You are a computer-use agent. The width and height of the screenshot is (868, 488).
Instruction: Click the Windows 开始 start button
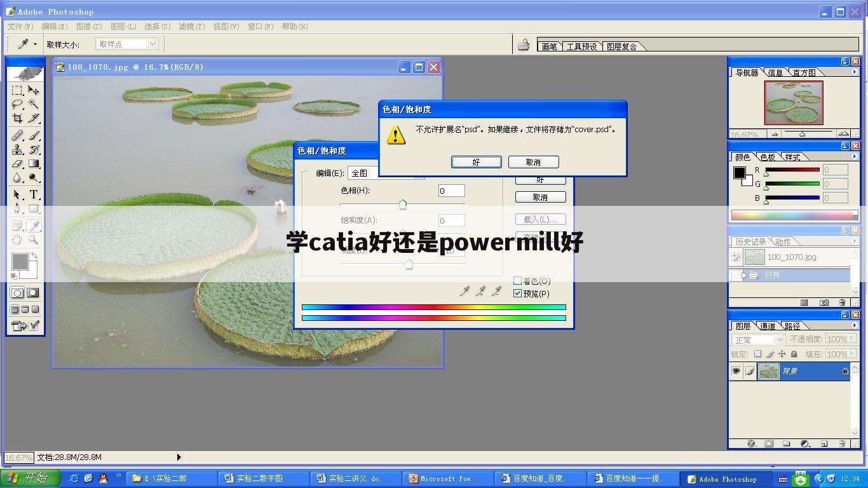coord(30,478)
